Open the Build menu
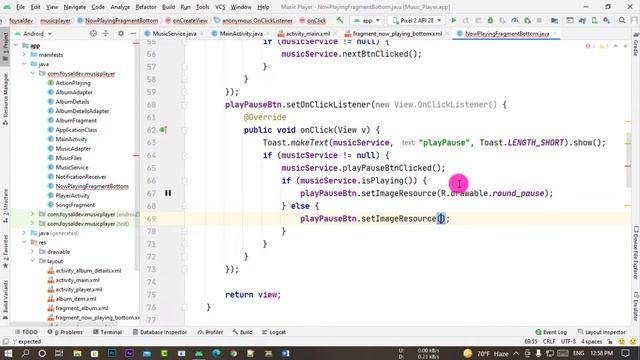Screen dimensions: 640x360 (168, 7)
